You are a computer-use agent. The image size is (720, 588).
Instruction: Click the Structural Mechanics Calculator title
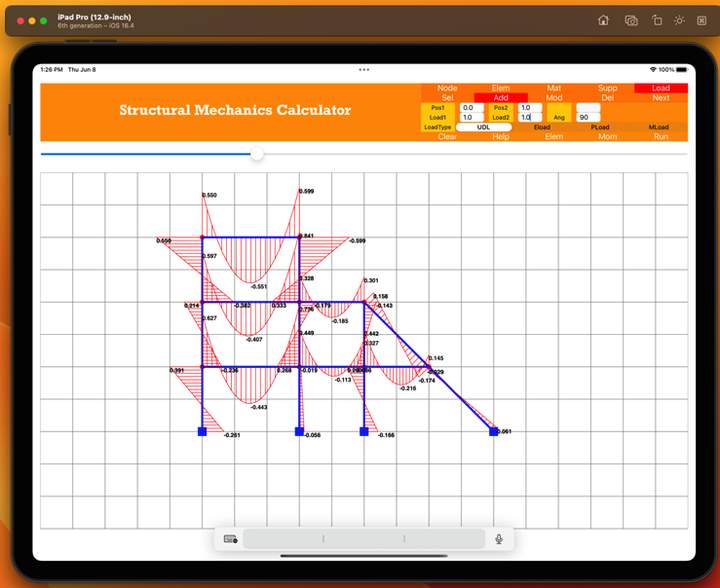(x=235, y=110)
